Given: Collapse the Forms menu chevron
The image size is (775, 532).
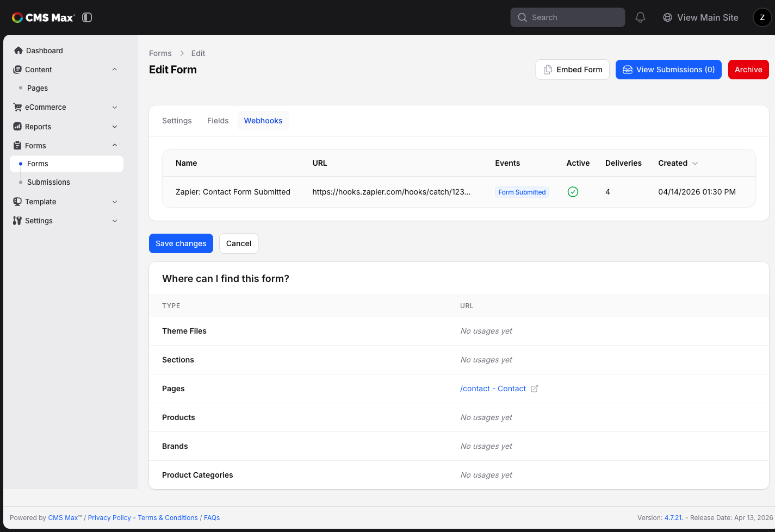Looking at the screenshot, I should click(115, 146).
